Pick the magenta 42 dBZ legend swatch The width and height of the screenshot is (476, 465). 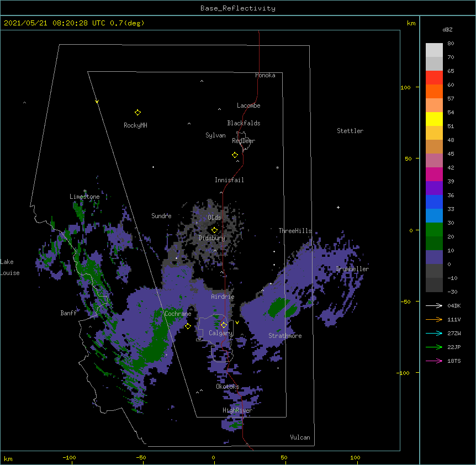point(434,174)
